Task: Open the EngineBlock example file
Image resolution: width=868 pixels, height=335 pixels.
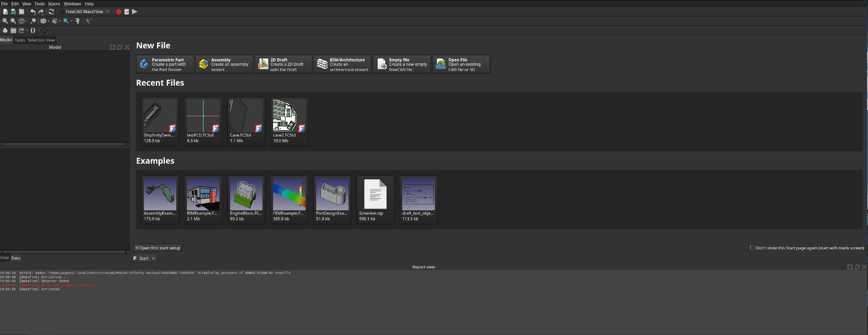Action: pos(246,200)
